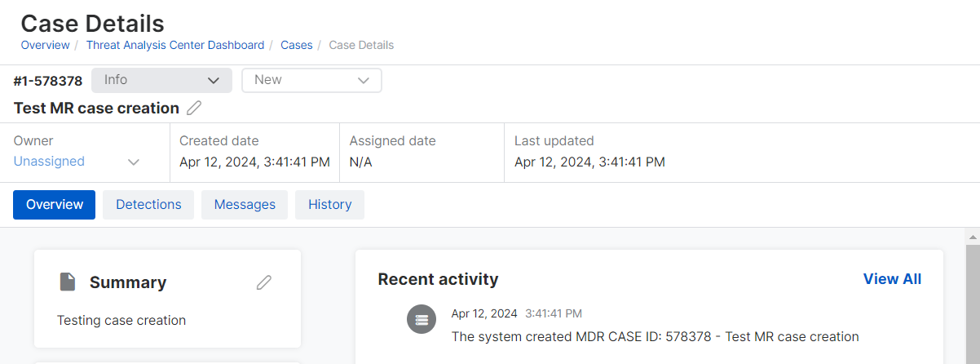The image size is (980, 364).
Task: Edit the Summary using its pencil icon
Action: 263,282
